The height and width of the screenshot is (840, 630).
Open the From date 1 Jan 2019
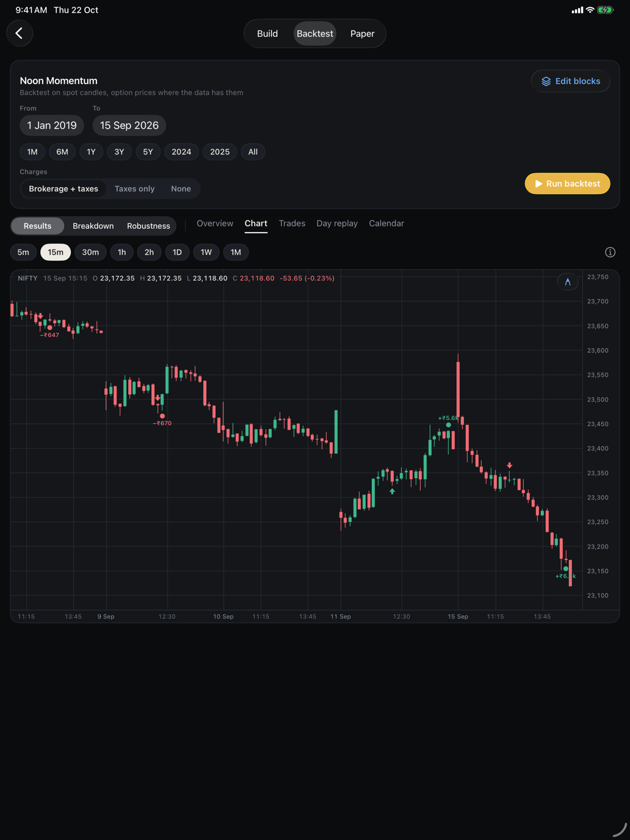click(x=52, y=125)
